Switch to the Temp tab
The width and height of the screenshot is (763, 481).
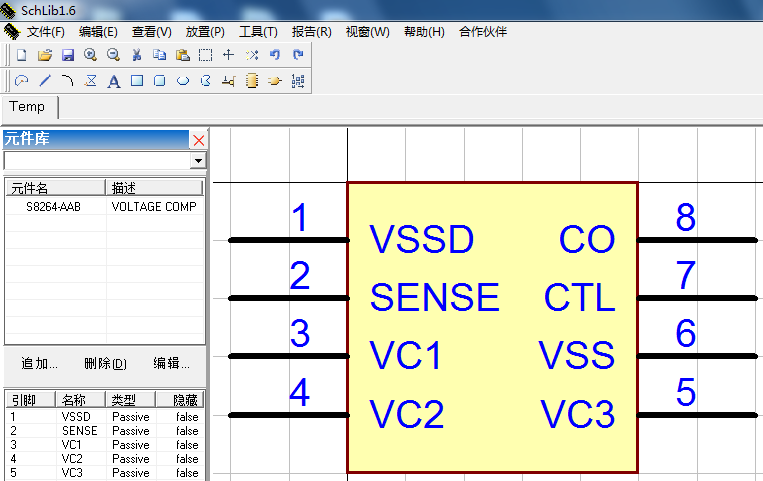(x=27, y=107)
